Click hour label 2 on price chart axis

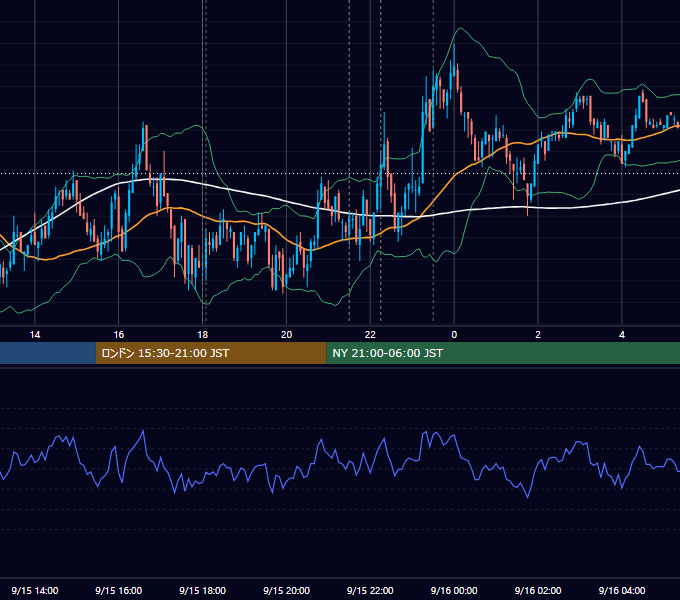538,335
